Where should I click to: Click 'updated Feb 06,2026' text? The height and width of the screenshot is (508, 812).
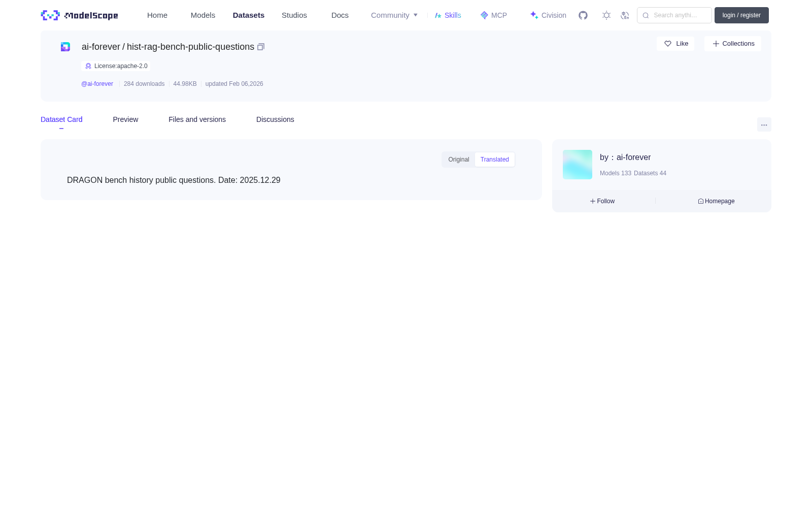(x=234, y=84)
